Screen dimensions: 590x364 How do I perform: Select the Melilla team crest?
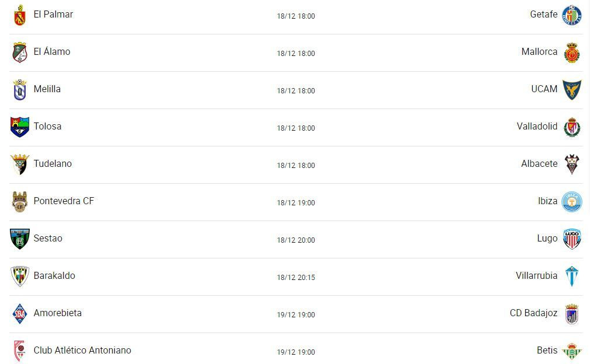[20, 90]
